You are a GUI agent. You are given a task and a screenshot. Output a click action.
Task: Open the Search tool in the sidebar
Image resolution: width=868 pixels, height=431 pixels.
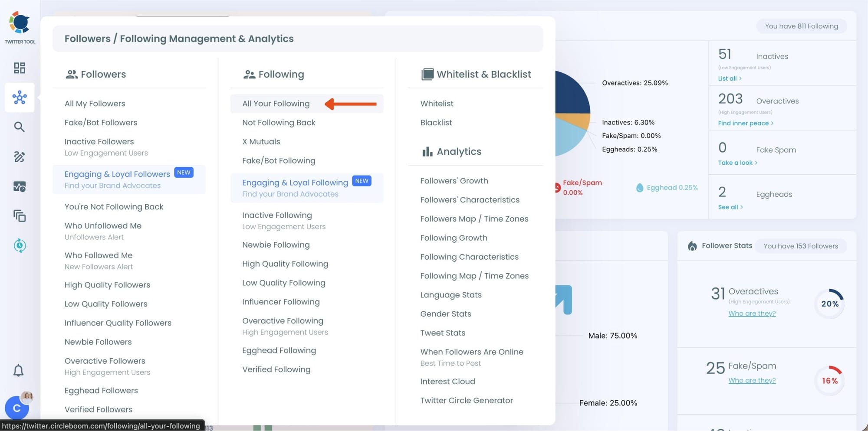[x=19, y=127]
